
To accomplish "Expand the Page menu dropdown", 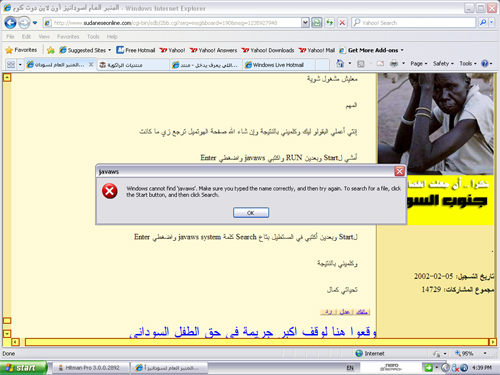I will point(419,63).
